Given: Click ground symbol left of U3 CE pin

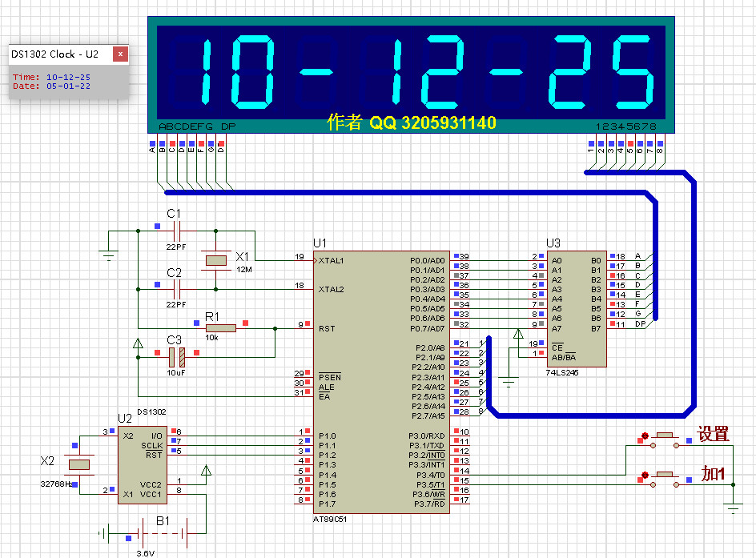Looking at the screenshot, I should pyautogui.click(x=509, y=383).
